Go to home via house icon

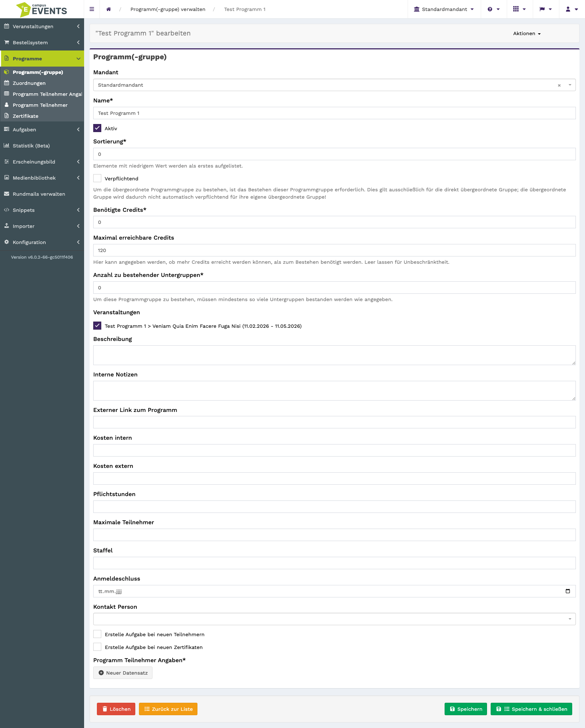coord(109,9)
